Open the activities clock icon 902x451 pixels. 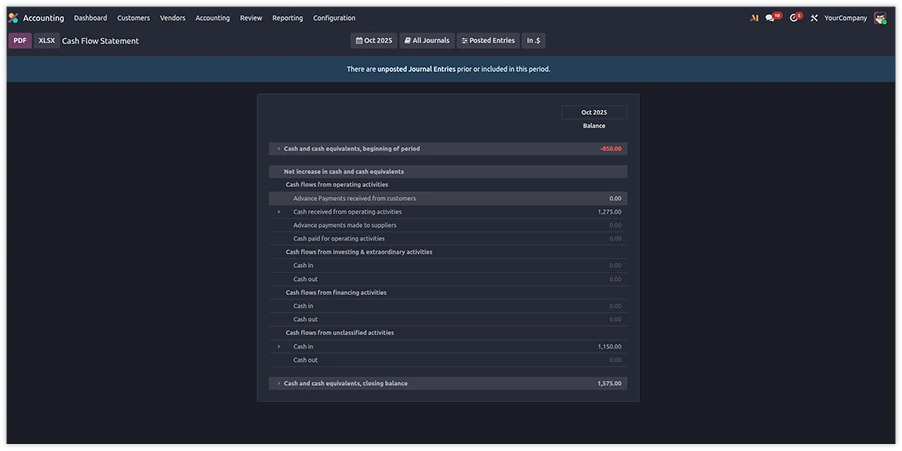794,18
